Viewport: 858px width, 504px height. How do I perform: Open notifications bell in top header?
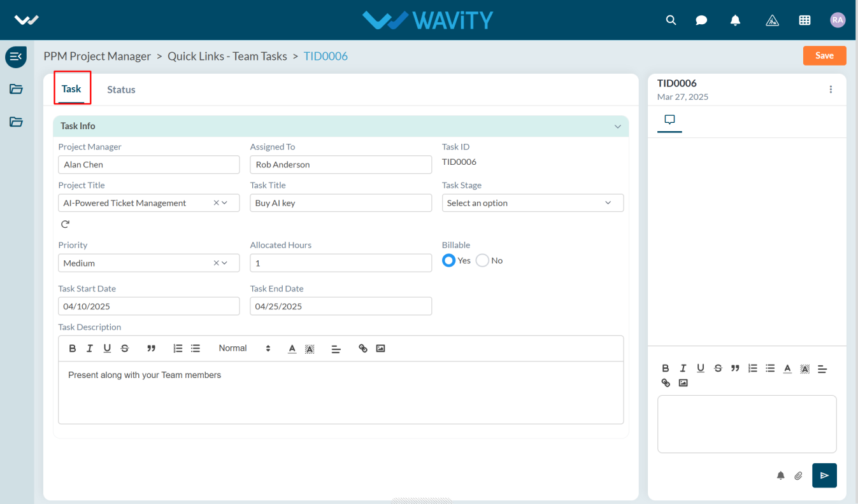[x=735, y=20]
